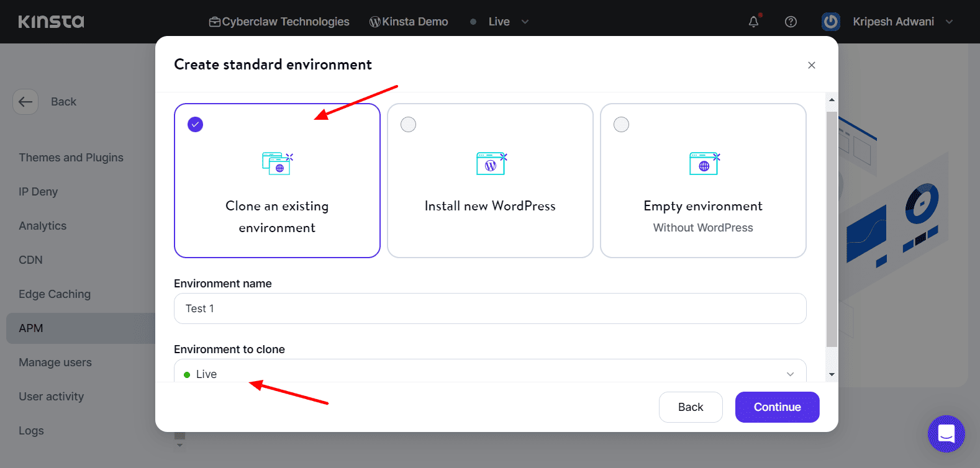Select Clone an existing environment radio
980x468 pixels.
[x=196, y=125]
